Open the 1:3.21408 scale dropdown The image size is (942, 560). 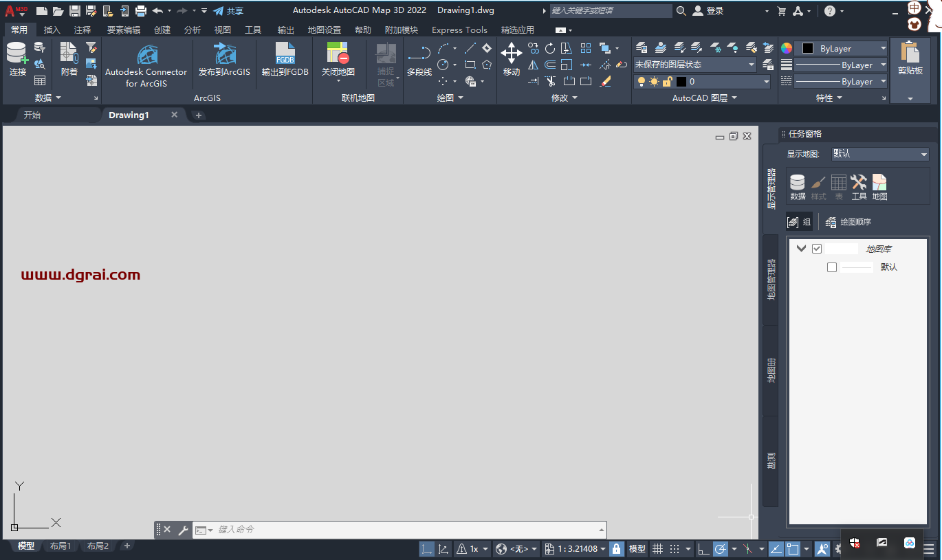pos(576,549)
